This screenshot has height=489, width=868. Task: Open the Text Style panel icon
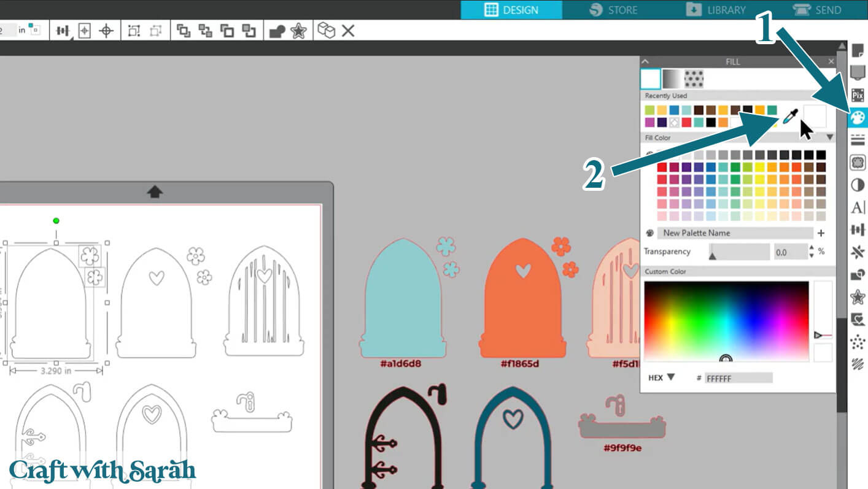click(858, 207)
